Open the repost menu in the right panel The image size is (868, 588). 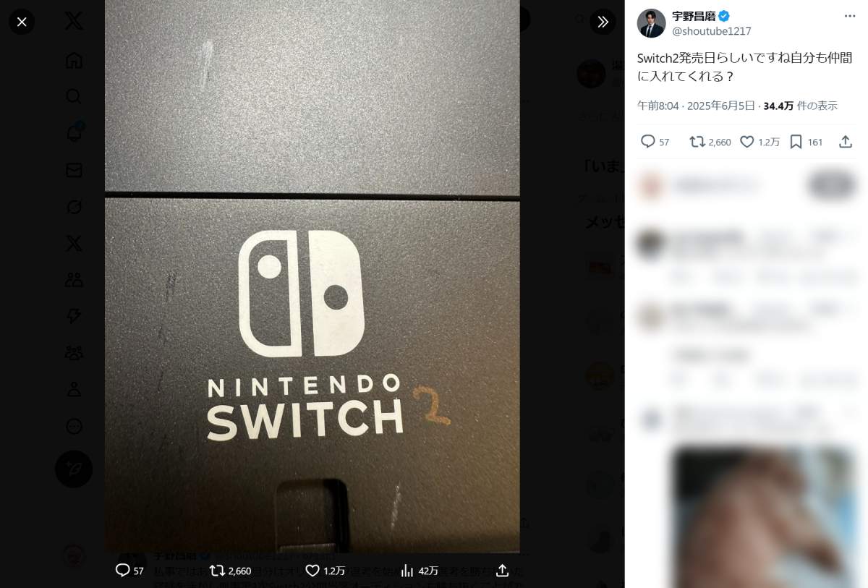(697, 142)
